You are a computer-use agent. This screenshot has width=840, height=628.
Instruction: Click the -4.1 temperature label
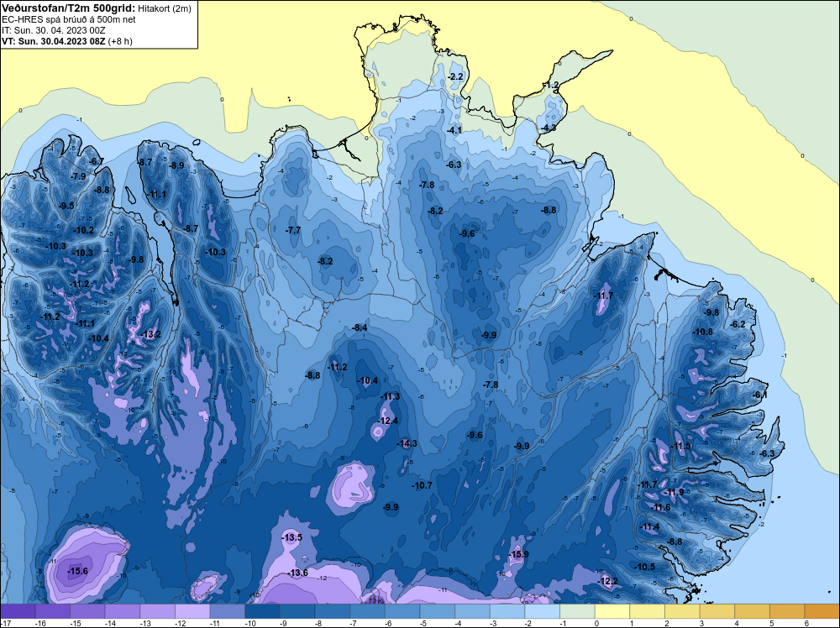pyautogui.click(x=454, y=130)
